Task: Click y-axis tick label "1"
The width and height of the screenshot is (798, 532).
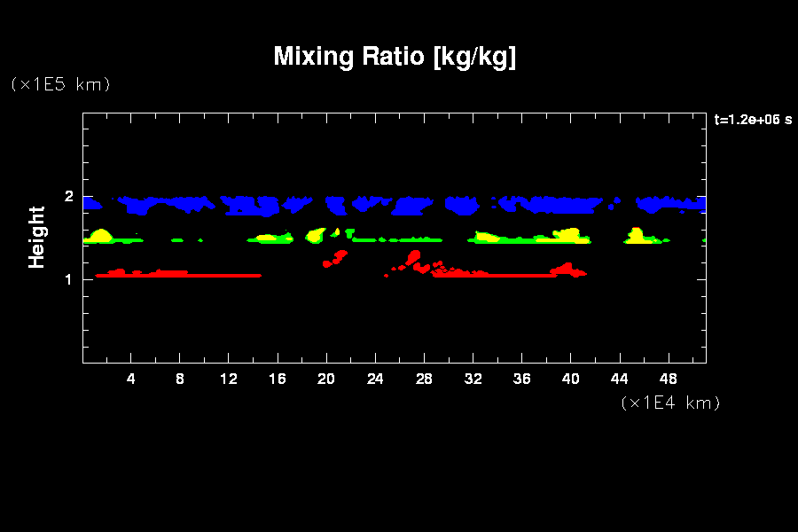Action: coord(67,279)
